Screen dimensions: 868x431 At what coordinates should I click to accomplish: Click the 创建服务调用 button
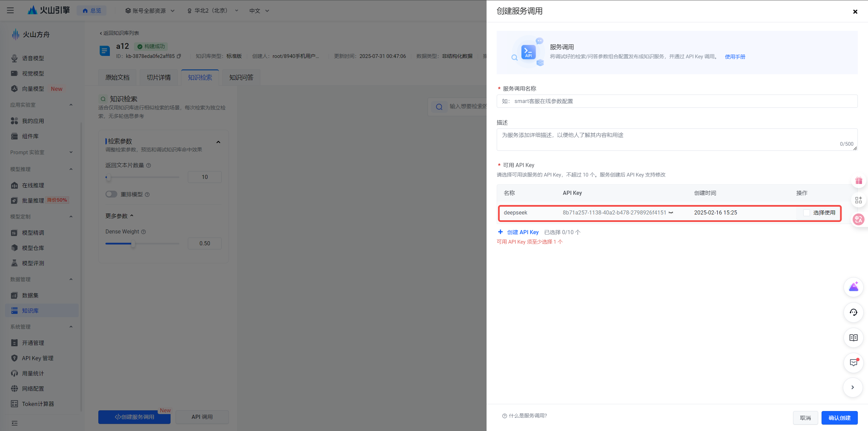tap(134, 417)
